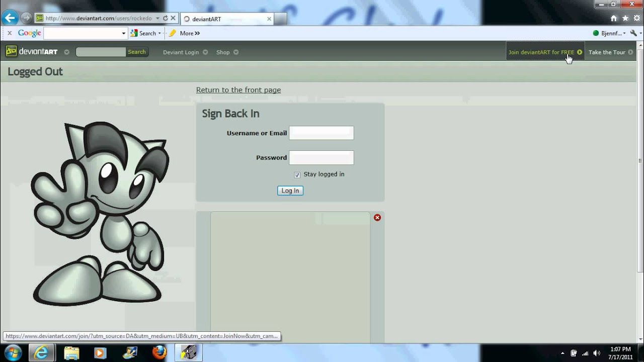Open Windows Explorer folder on taskbar
The image size is (644, 362).
[x=71, y=352]
